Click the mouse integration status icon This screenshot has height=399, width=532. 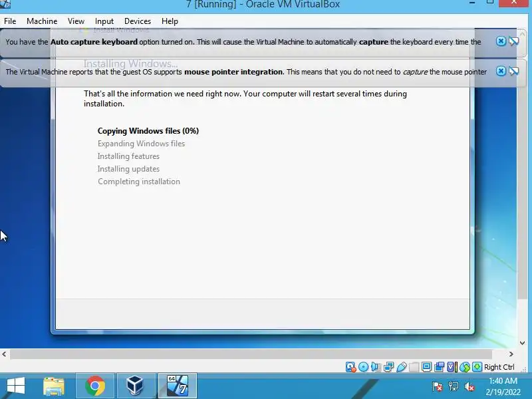[x=465, y=367]
